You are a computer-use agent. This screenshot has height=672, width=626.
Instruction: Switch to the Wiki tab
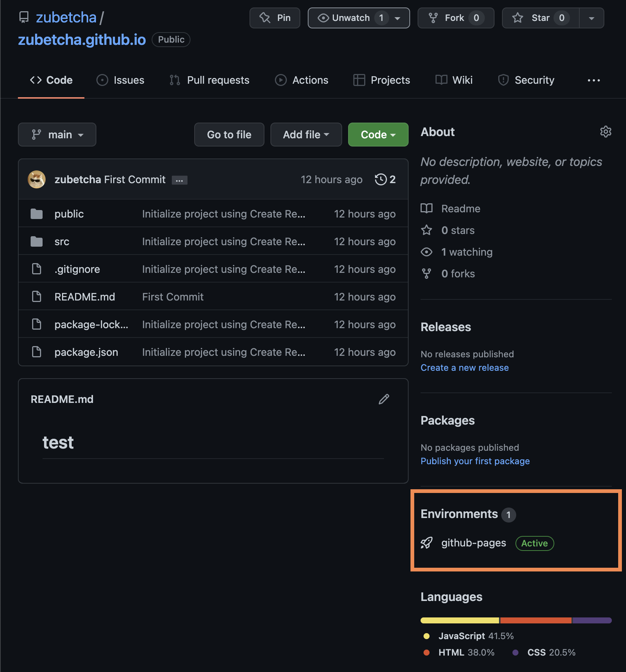click(454, 80)
